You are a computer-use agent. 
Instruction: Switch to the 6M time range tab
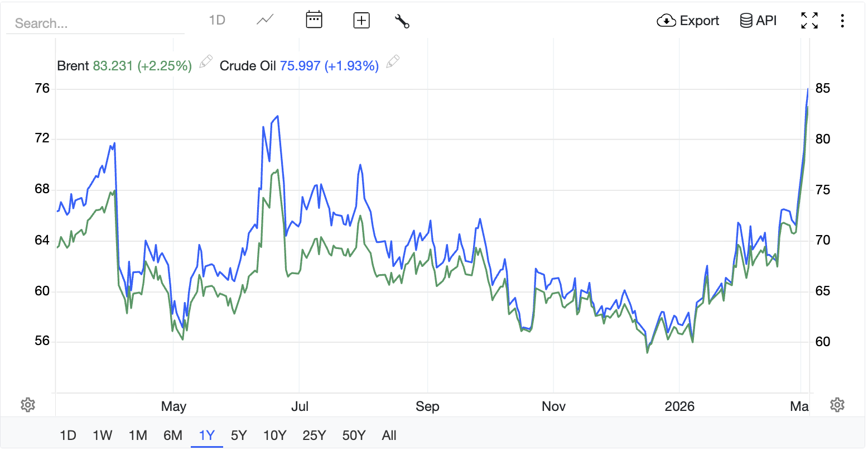click(x=173, y=435)
